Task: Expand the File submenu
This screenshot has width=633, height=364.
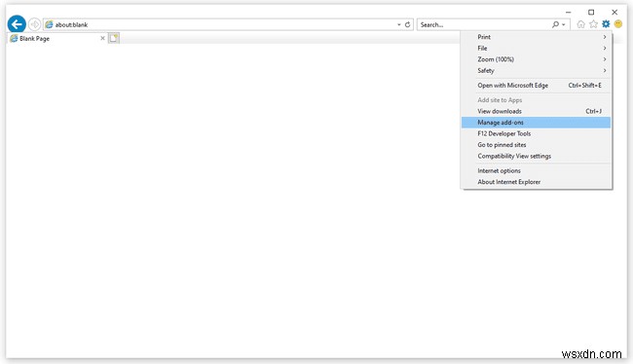Action: (537, 48)
